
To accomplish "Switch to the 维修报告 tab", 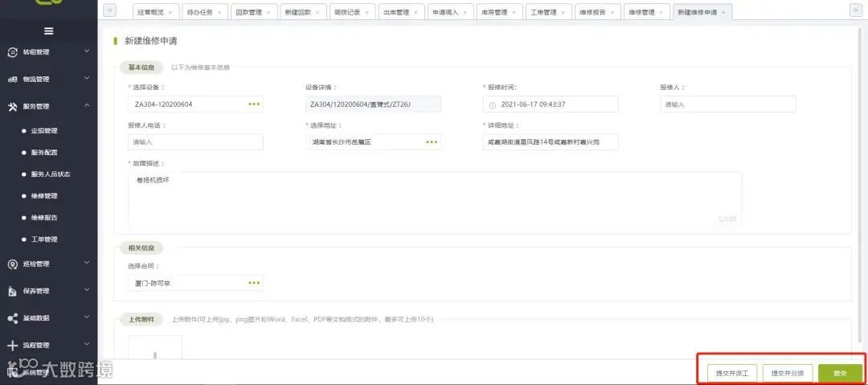I will [598, 11].
